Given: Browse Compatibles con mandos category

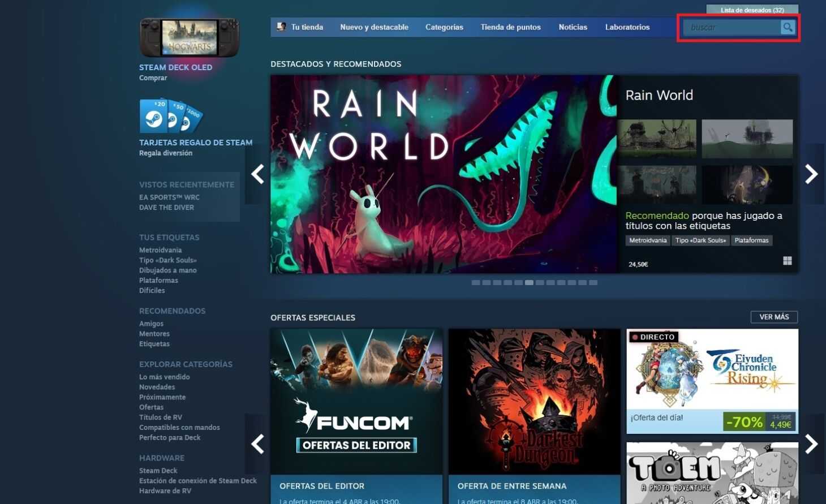Looking at the screenshot, I should click(179, 428).
